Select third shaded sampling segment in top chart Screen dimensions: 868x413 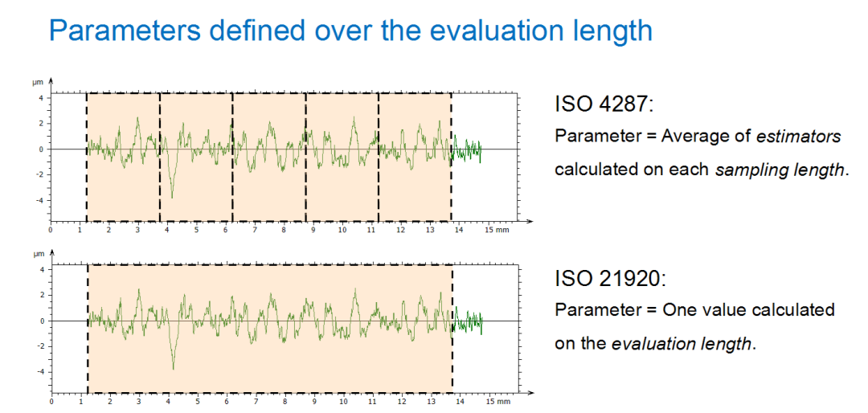[x=268, y=185]
